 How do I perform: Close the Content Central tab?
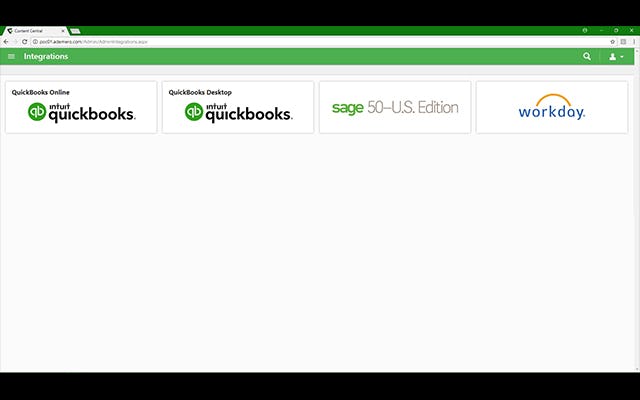[63, 31]
